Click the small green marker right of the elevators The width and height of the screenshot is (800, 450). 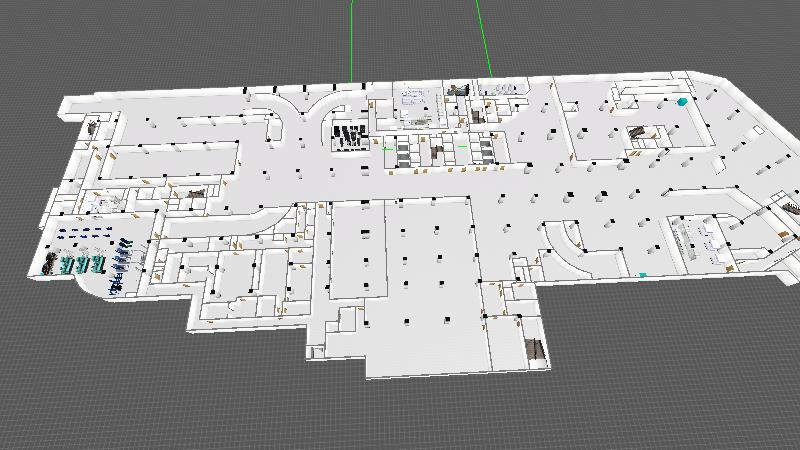[463, 147]
